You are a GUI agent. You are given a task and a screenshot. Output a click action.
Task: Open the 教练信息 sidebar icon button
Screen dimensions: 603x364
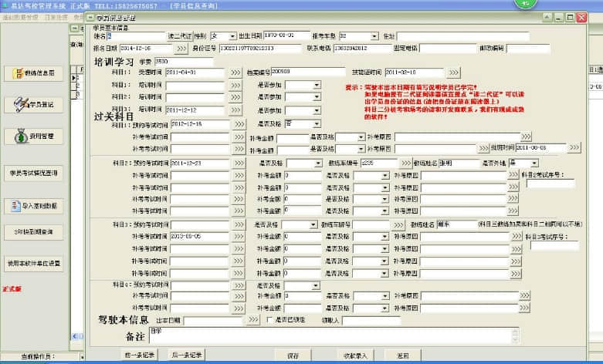click(33, 73)
